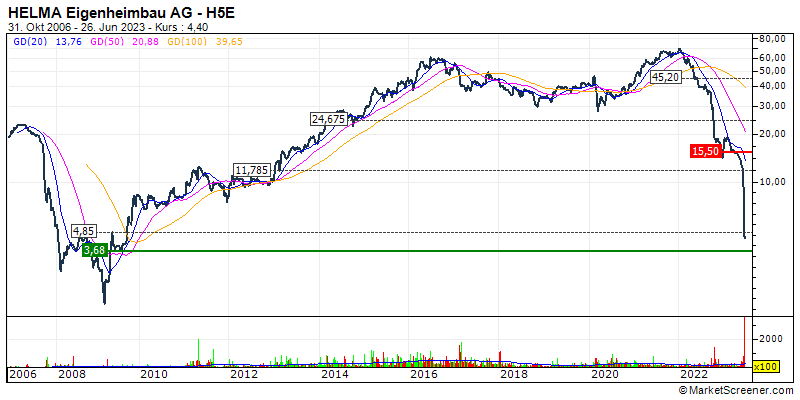
Task: Click the 20,00 price axis label
Action: pos(771,134)
